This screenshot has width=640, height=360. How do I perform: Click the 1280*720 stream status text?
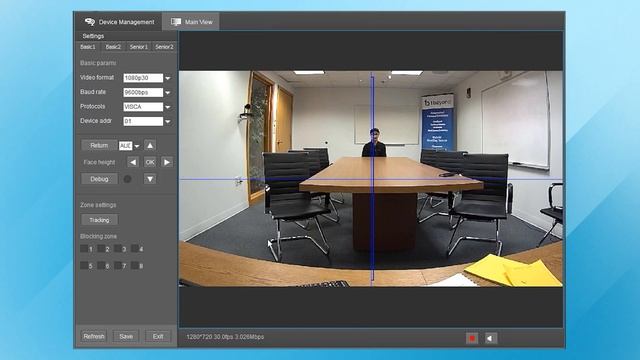(225, 337)
